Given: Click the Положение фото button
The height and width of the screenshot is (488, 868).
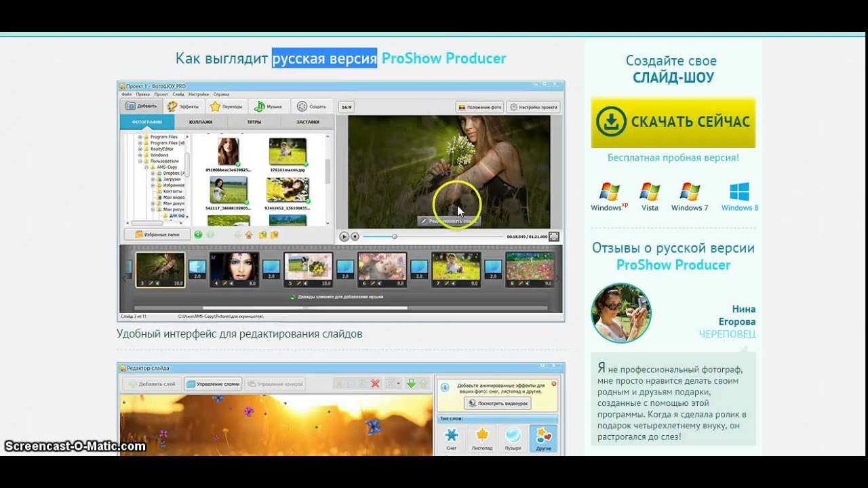Looking at the screenshot, I should (479, 107).
